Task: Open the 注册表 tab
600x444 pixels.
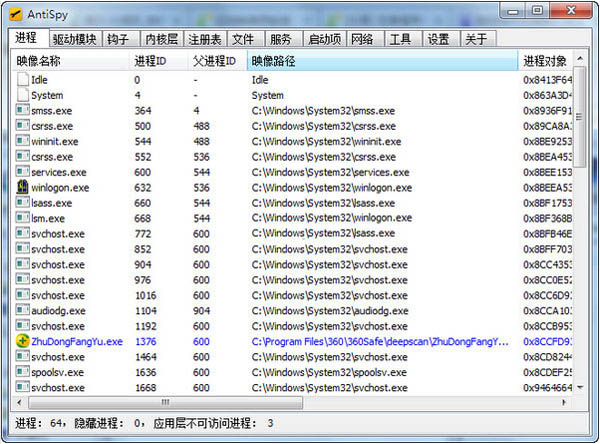Action: coord(205,39)
